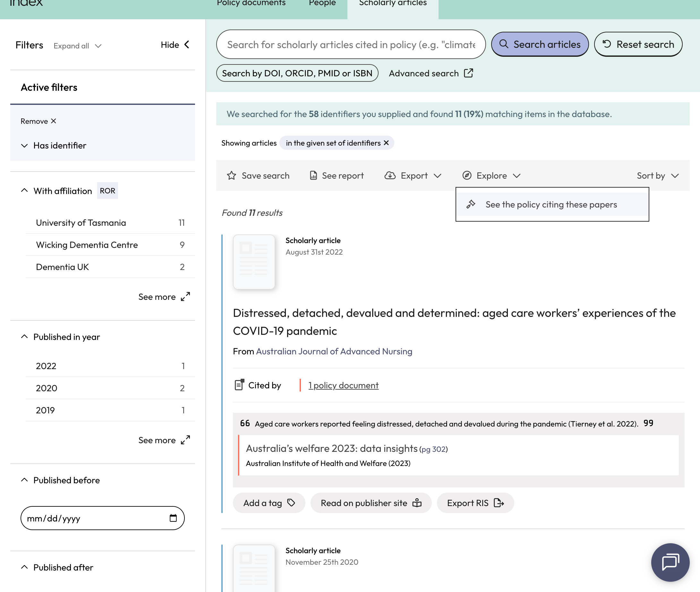The width and height of the screenshot is (700, 592).
Task: Collapse the Published before section
Action: point(60,480)
